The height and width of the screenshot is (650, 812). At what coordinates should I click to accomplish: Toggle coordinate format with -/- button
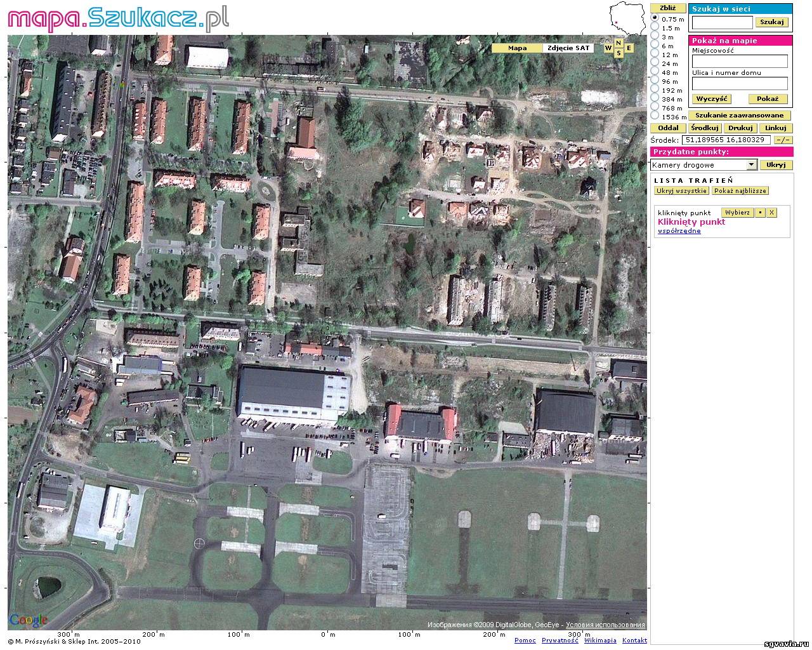pyautogui.click(x=783, y=140)
